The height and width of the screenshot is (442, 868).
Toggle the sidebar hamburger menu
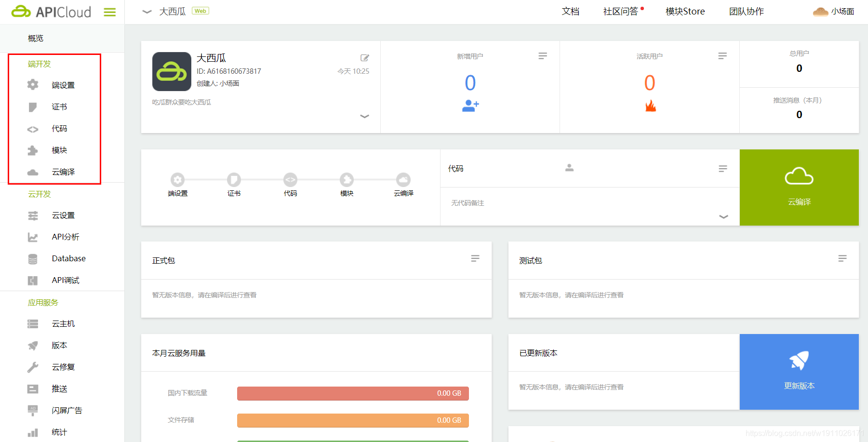point(110,12)
